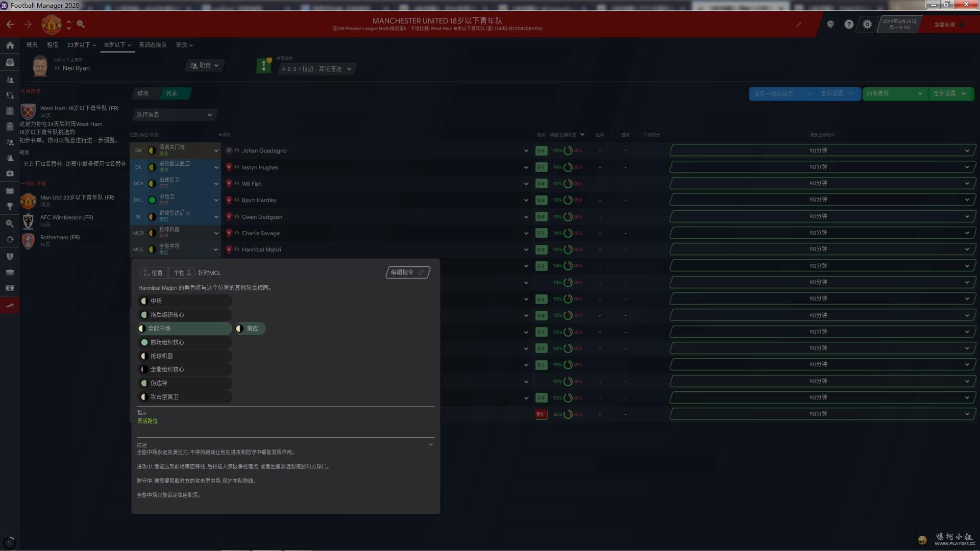Image resolution: width=980 pixels, height=551 pixels.
Task: Click the Rotherham club badge
Action: click(28, 241)
